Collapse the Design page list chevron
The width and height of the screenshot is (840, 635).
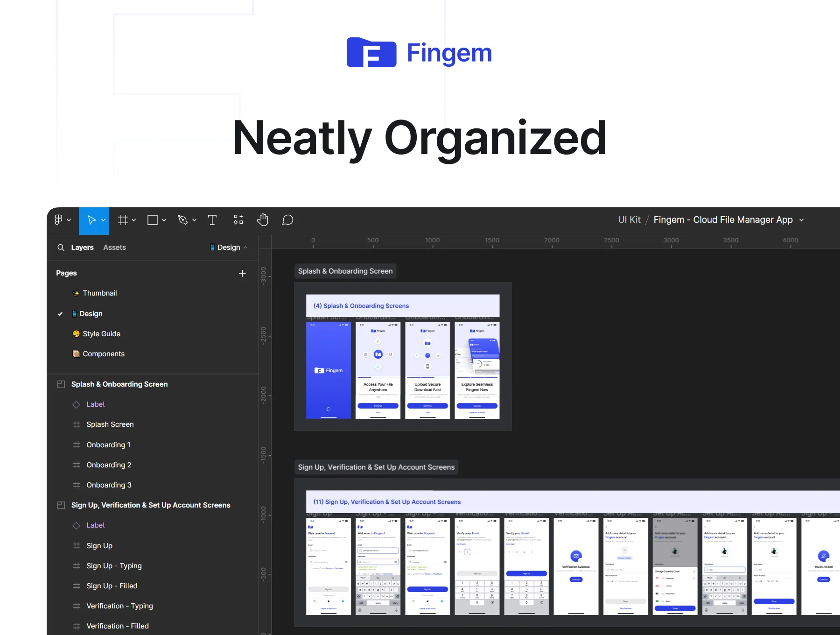[245, 247]
